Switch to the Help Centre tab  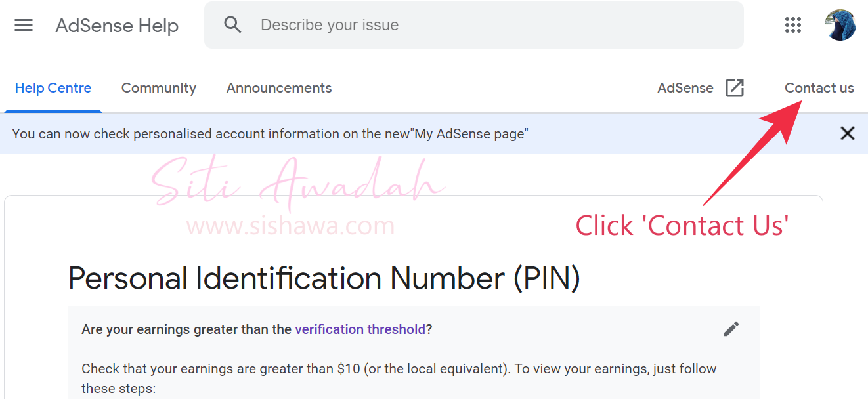53,88
